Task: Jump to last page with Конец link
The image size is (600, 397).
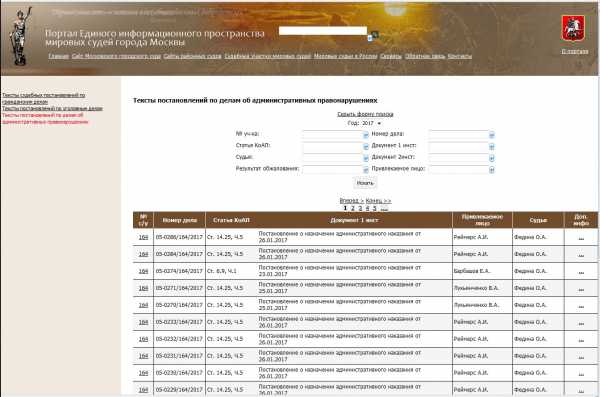Action: coord(378,201)
